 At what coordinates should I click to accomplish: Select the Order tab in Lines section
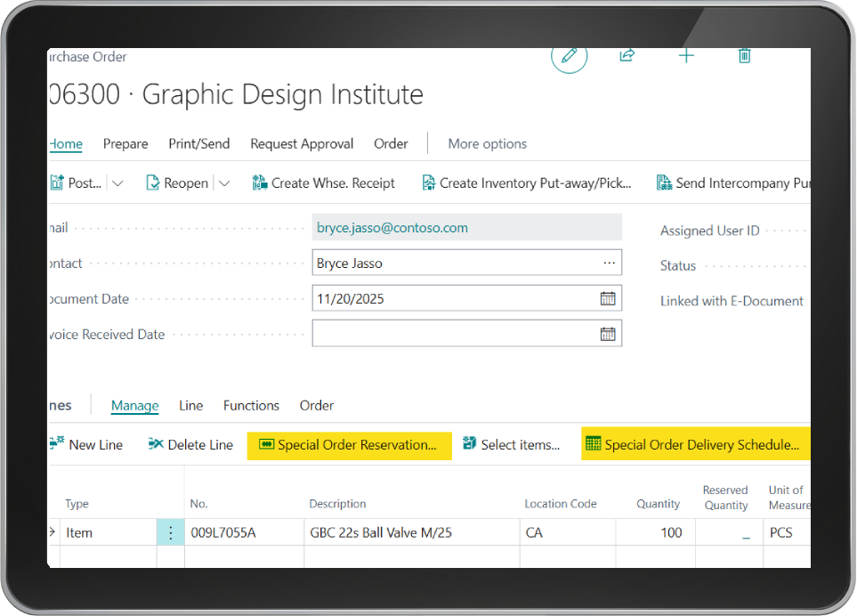(317, 406)
